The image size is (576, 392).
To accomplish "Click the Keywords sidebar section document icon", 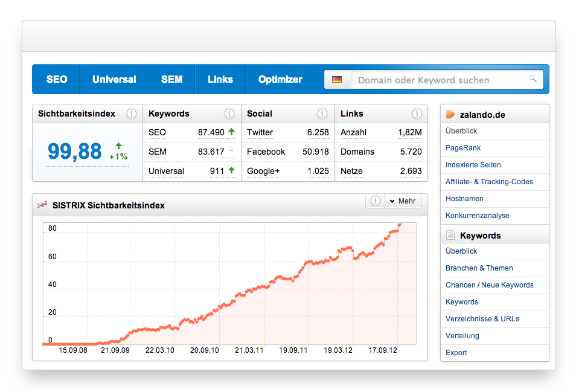I will 450,236.
